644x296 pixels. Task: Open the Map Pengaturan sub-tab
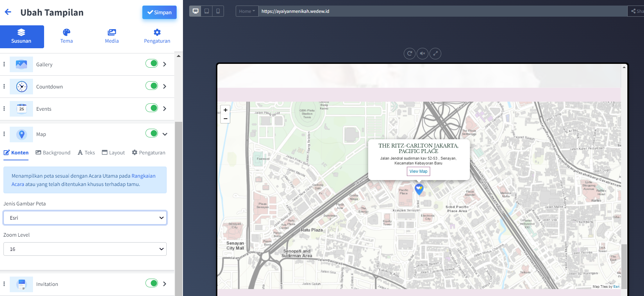pos(149,153)
